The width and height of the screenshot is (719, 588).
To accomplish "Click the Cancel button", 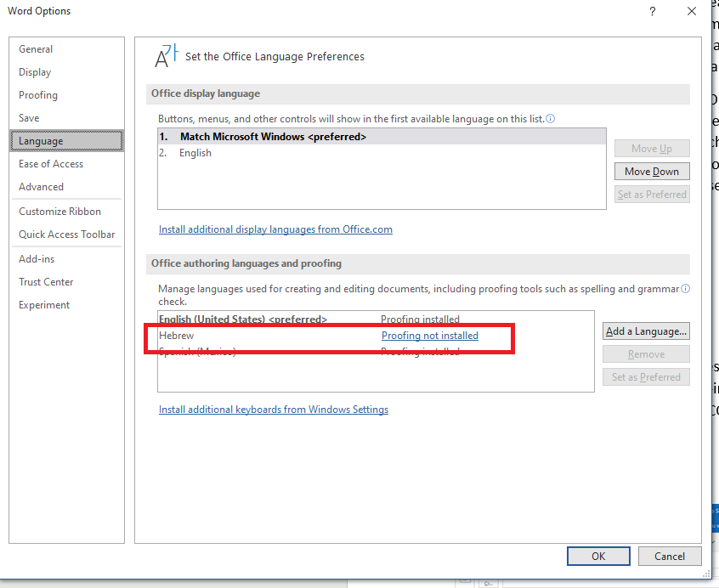I will (670, 556).
